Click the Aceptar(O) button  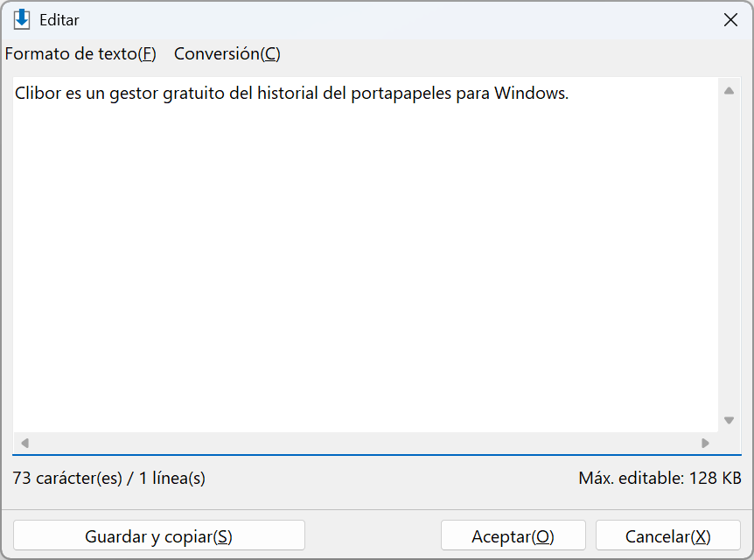(513, 536)
